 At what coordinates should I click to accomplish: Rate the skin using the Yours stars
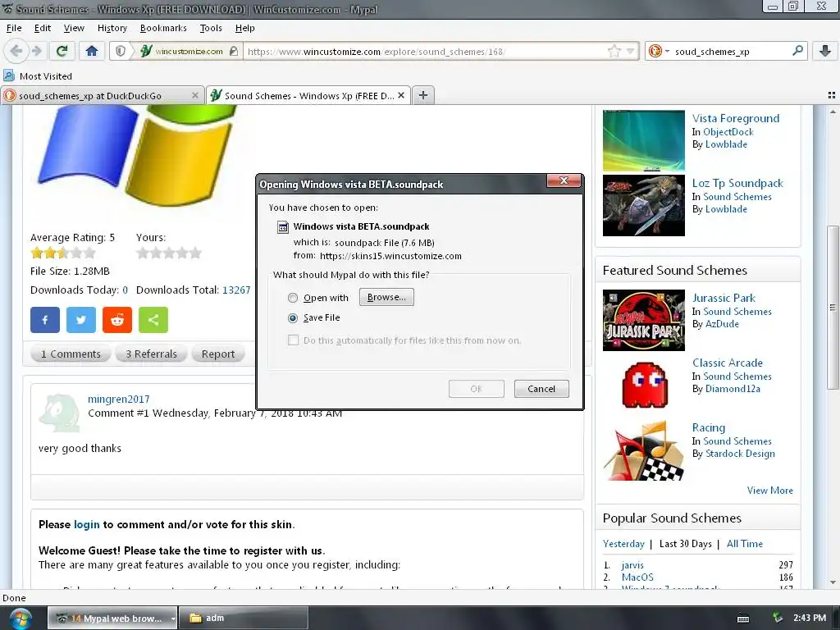[169, 253]
